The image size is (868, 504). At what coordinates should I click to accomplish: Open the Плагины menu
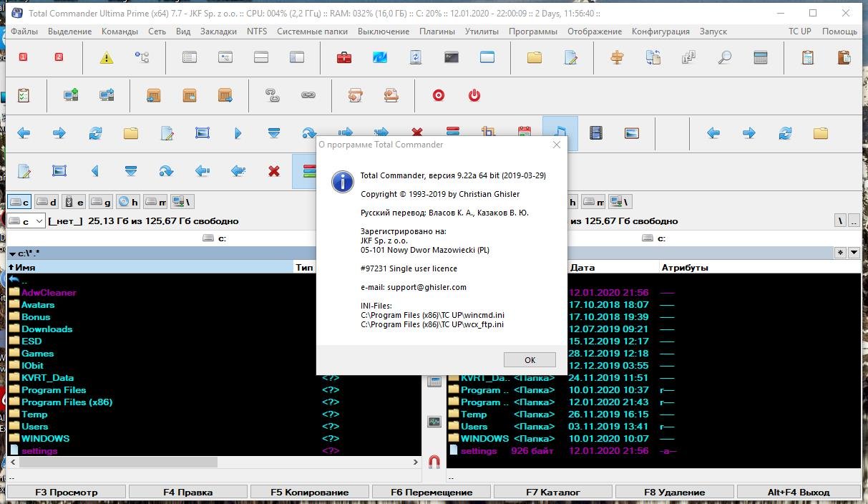[x=437, y=31]
